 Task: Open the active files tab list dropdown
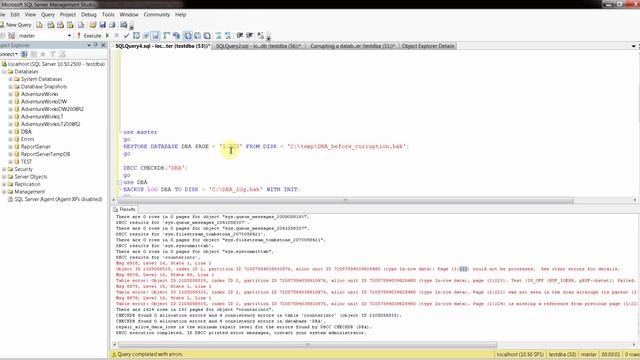[633, 46]
